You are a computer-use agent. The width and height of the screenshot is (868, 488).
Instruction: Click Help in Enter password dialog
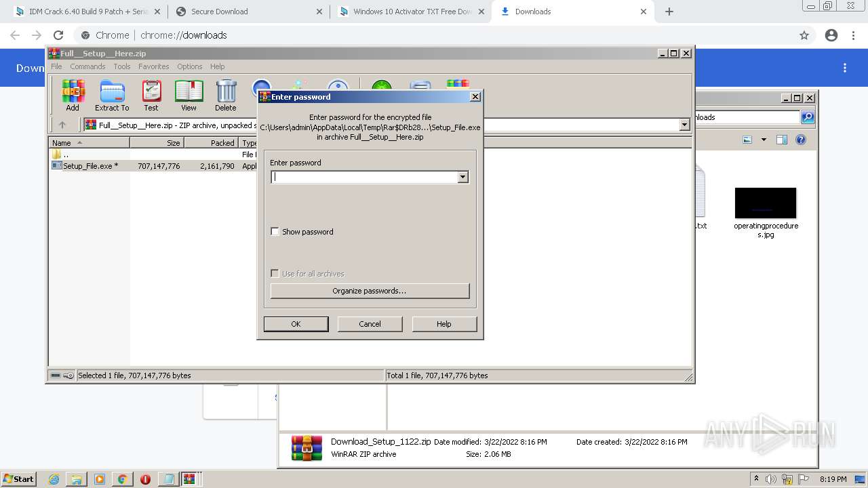444,324
